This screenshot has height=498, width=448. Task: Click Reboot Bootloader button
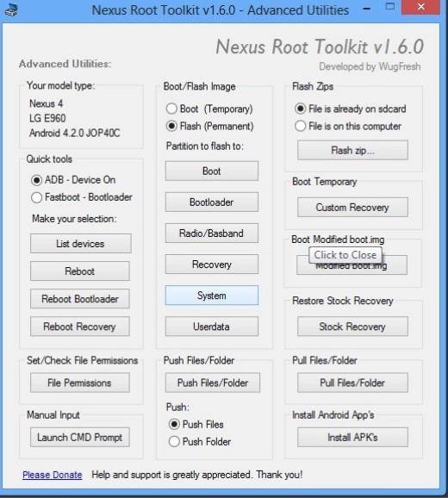tap(80, 299)
